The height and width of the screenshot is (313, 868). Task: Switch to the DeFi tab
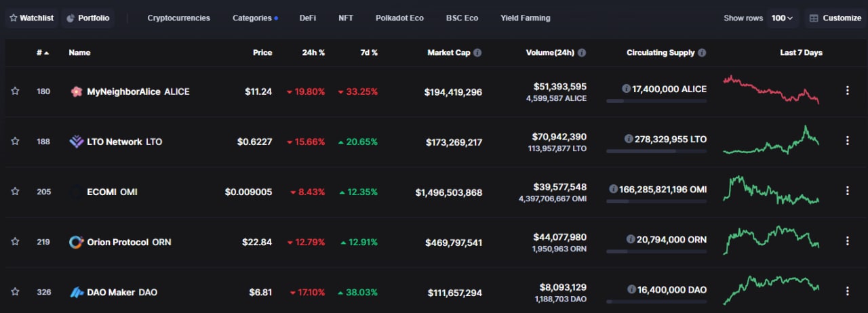pos(307,18)
